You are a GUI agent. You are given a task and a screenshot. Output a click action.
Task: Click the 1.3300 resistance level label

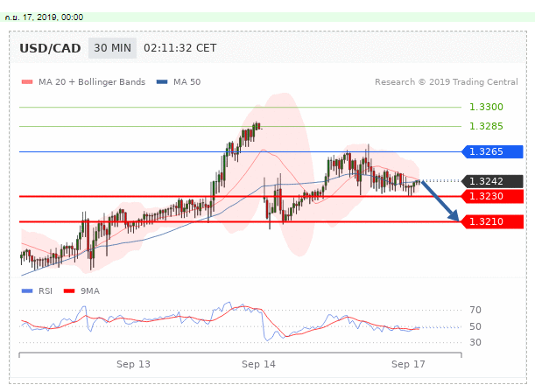(x=486, y=107)
